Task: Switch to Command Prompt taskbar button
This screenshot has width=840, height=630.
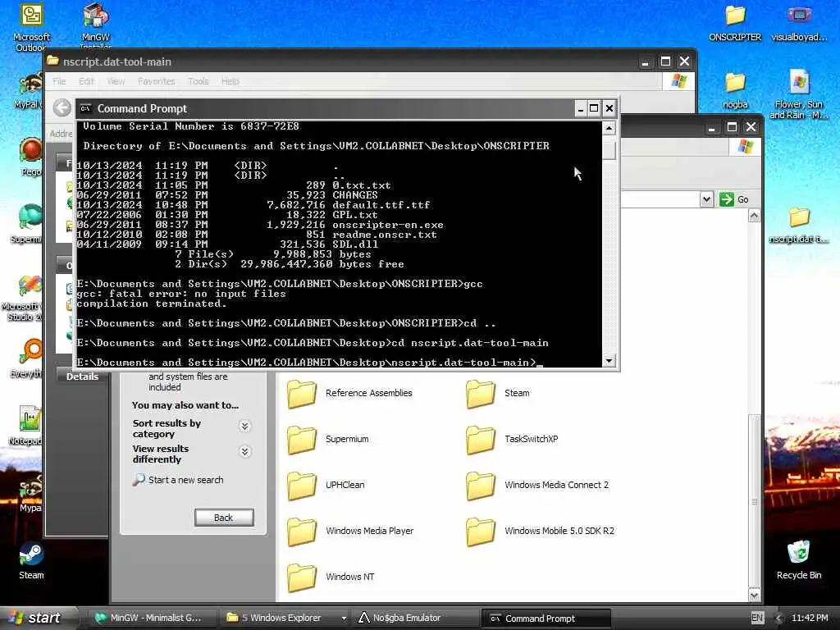Action: (546, 619)
